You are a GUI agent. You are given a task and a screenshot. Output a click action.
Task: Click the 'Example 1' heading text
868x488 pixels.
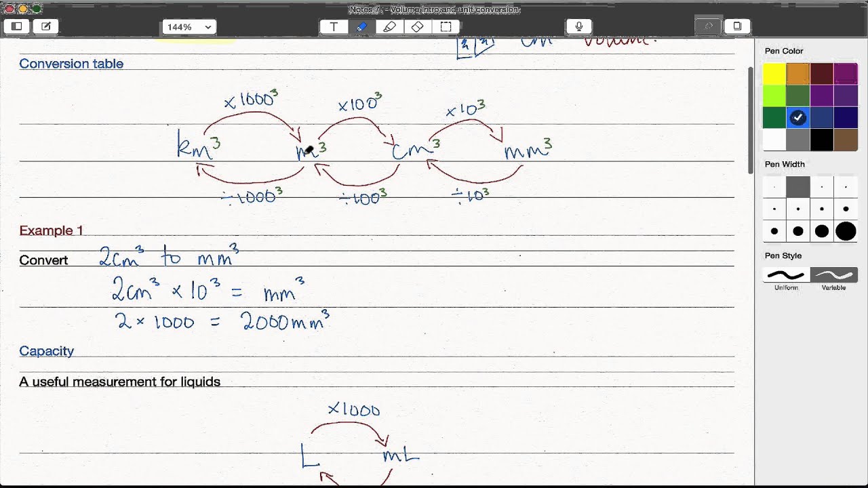[51, 230]
